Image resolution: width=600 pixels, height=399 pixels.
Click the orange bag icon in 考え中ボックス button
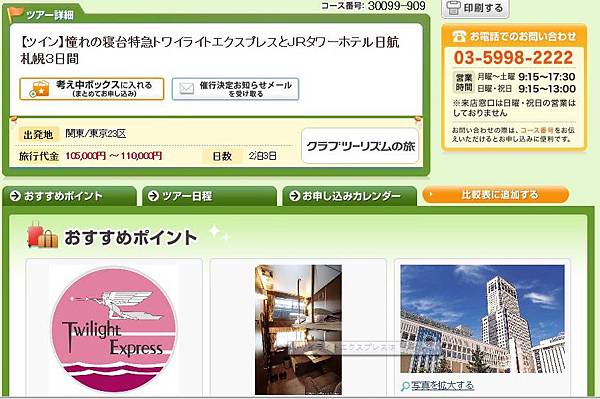click(x=40, y=89)
